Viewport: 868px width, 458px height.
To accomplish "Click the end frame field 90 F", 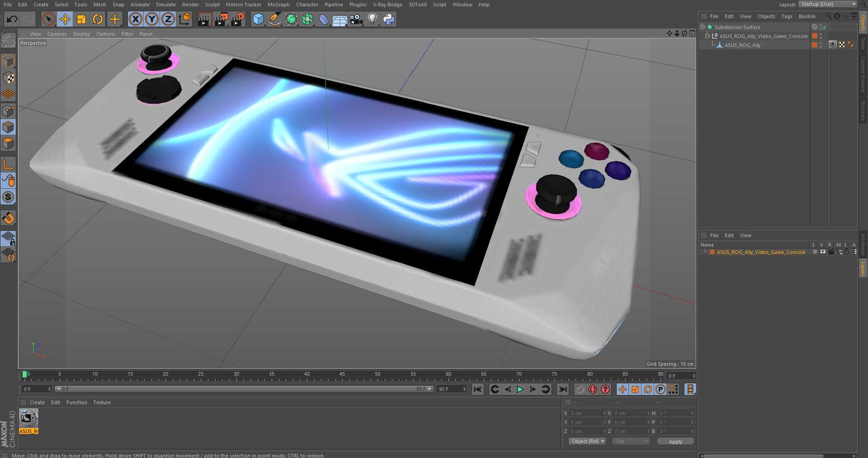I will (451, 389).
